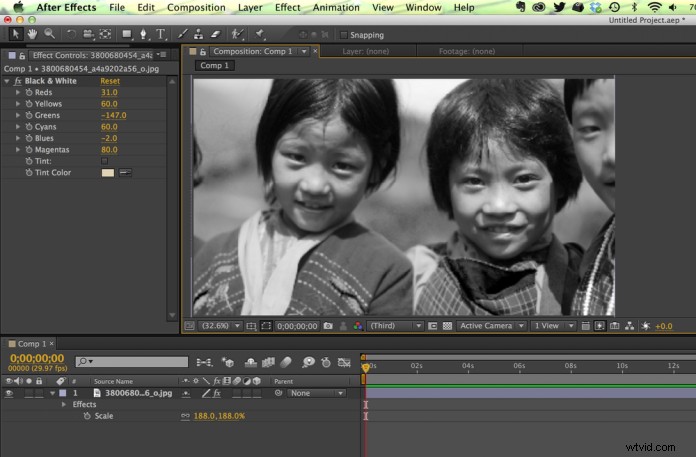Select the Comp 1 timeline tab
696x457 pixels.
pos(32,344)
